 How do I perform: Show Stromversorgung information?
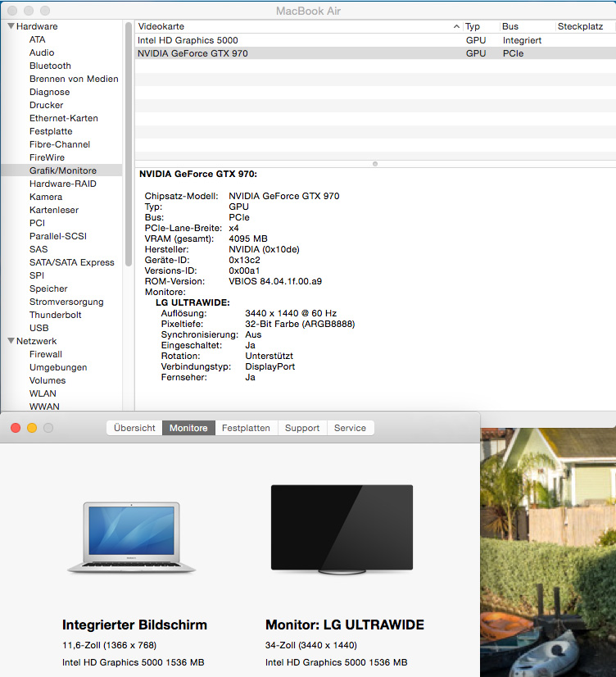tap(66, 302)
